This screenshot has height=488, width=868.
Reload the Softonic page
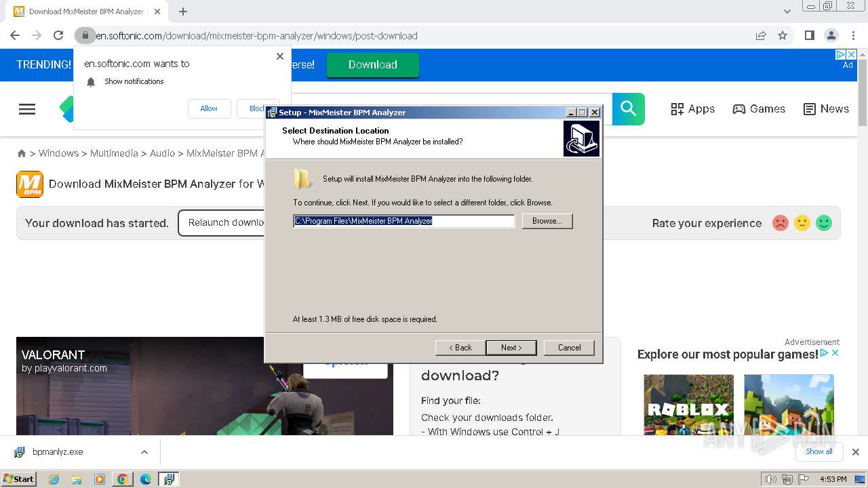pos(58,35)
